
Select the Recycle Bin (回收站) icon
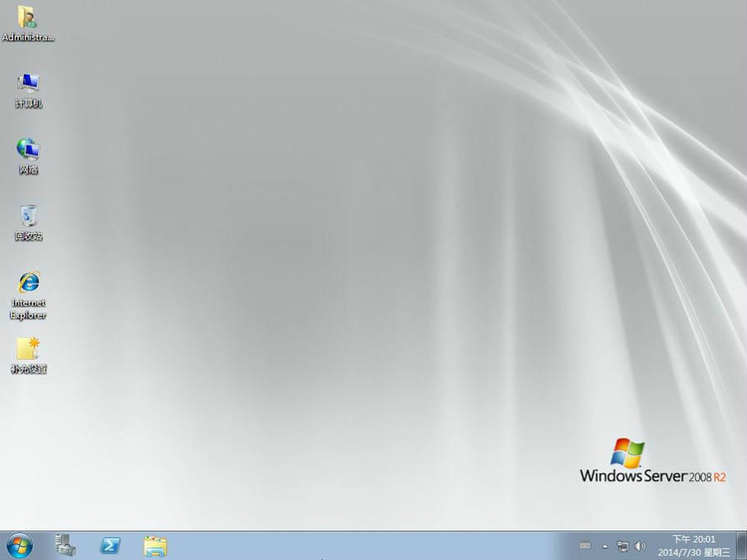pos(28,216)
